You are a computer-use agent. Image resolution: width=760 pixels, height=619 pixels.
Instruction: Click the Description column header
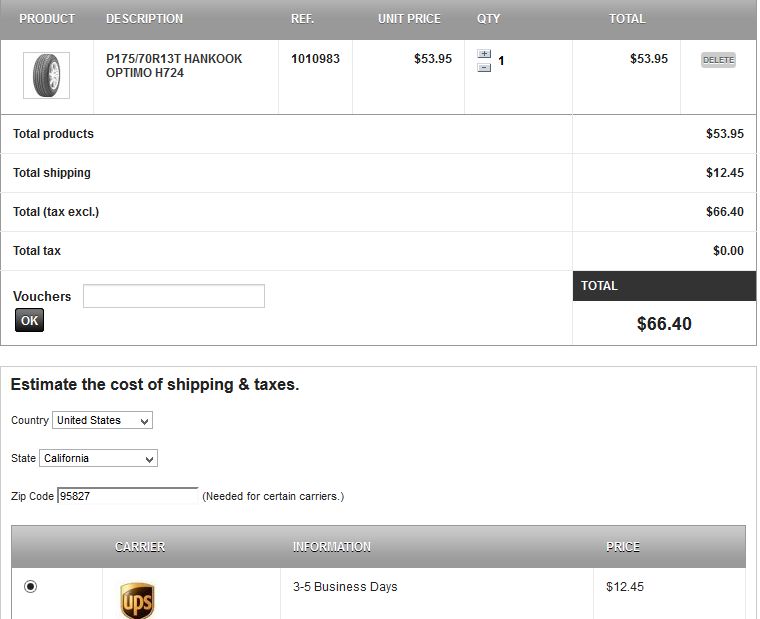click(144, 19)
